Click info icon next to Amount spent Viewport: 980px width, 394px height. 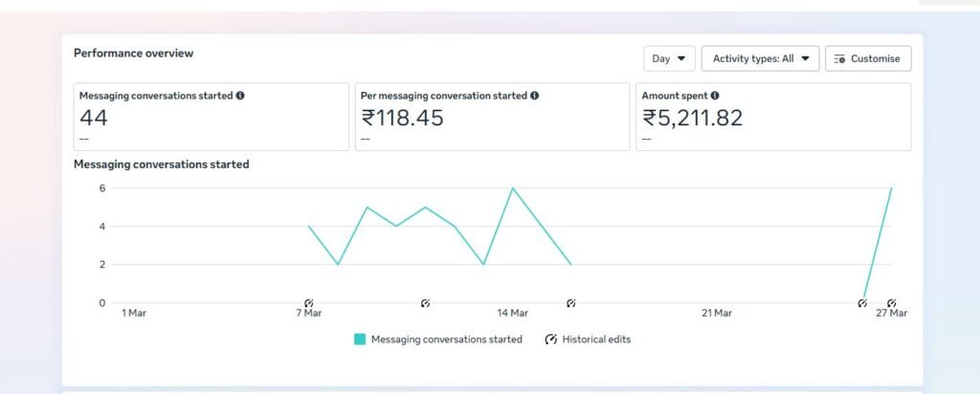coord(715,96)
